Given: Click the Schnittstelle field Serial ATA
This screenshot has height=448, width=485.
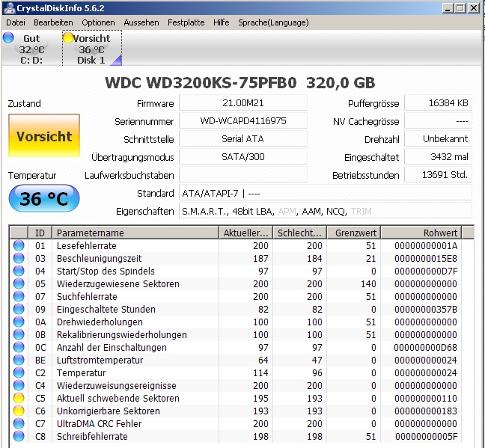Looking at the screenshot, I should tap(242, 139).
